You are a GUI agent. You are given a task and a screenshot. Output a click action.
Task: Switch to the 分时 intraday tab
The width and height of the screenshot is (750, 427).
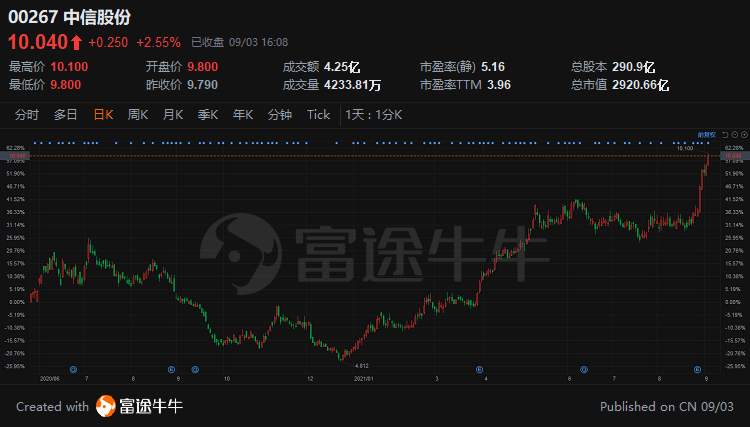(x=27, y=115)
